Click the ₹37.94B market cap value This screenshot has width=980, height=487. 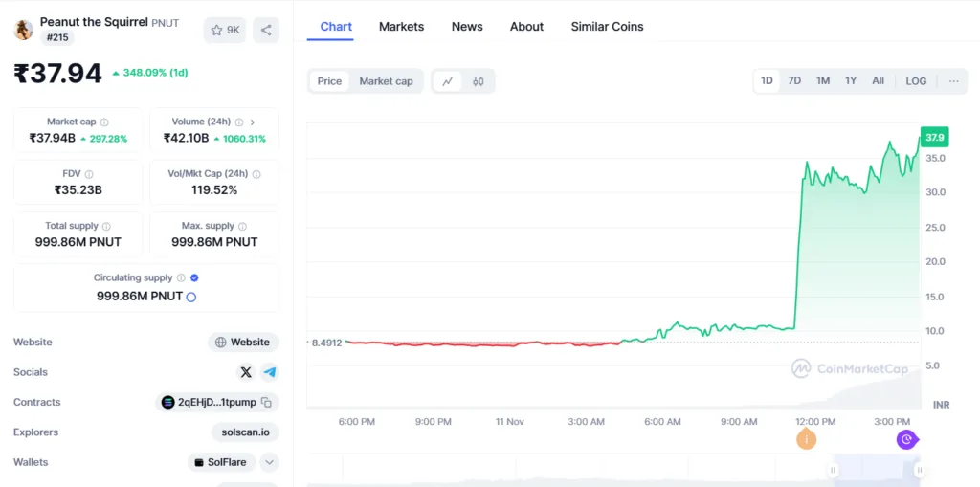coord(52,138)
